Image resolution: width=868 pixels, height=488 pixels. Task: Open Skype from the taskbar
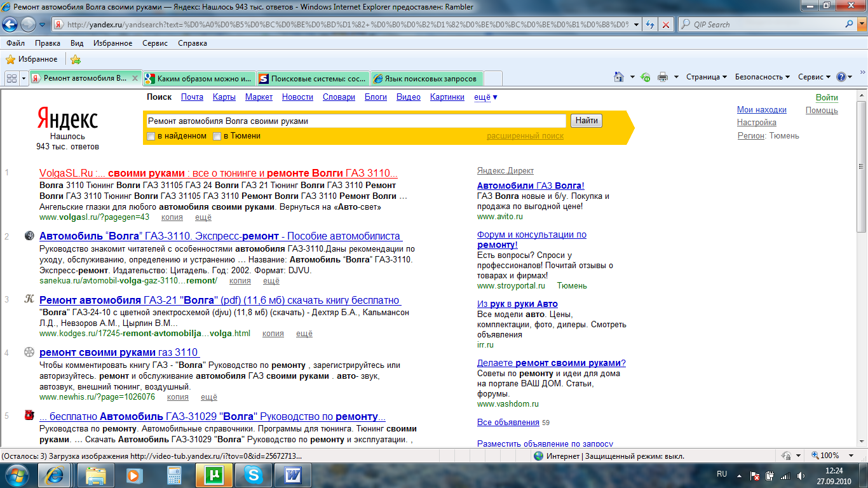pyautogui.click(x=254, y=475)
